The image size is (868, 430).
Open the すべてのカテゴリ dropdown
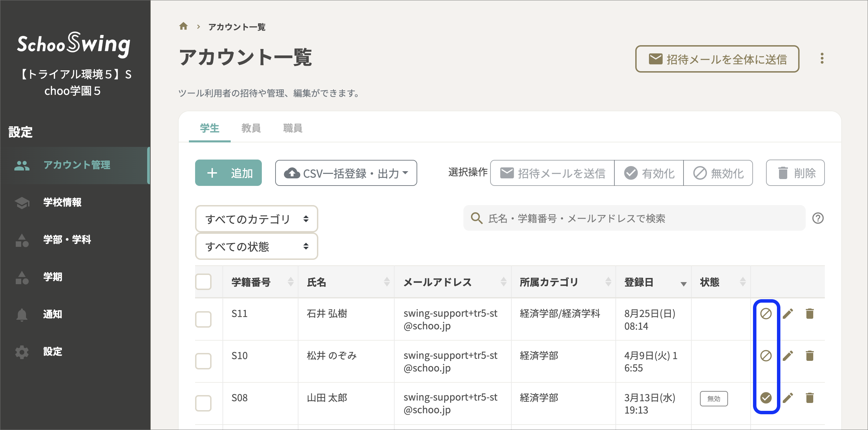point(256,219)
